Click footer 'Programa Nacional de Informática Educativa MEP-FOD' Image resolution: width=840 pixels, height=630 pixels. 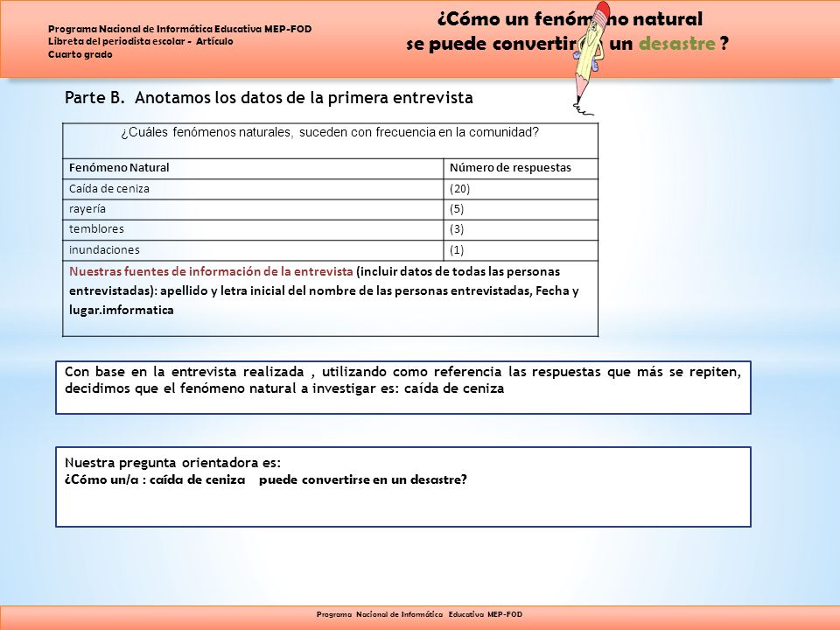coord(419,614)
